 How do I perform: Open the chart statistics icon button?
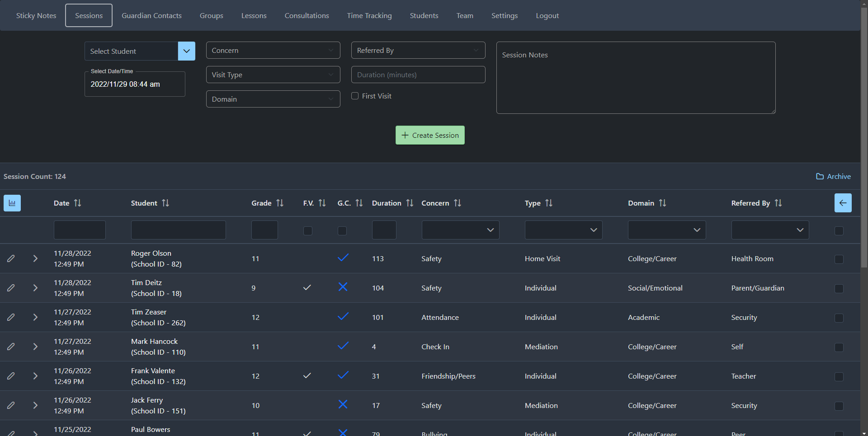[12, 203]
